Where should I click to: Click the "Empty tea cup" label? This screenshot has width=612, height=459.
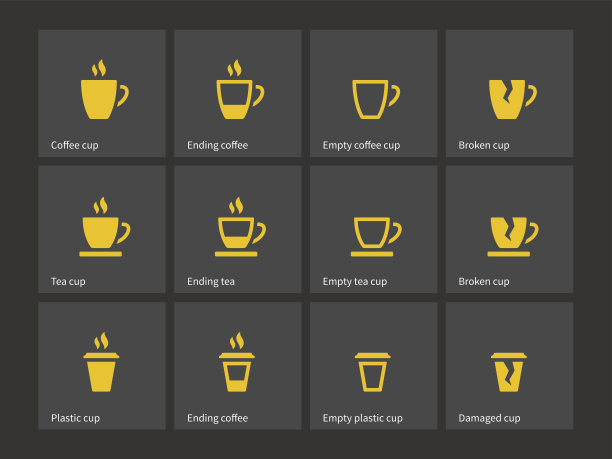tap(355, 281)
